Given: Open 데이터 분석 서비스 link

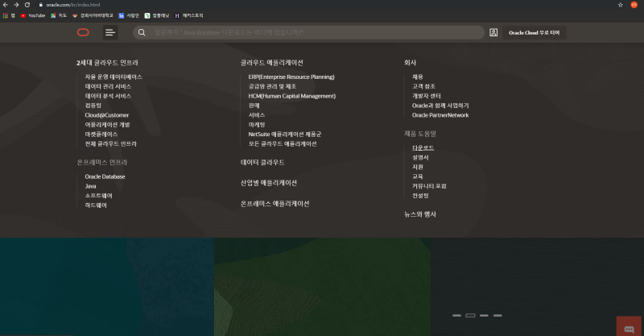Looking at the screenshot, I should (108, 96).
